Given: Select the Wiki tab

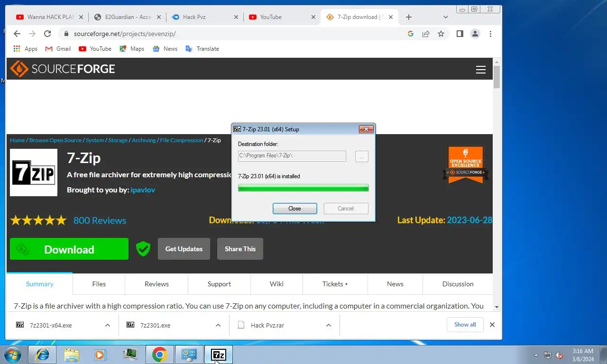Looking at the screenshot, I should (276, 284).
